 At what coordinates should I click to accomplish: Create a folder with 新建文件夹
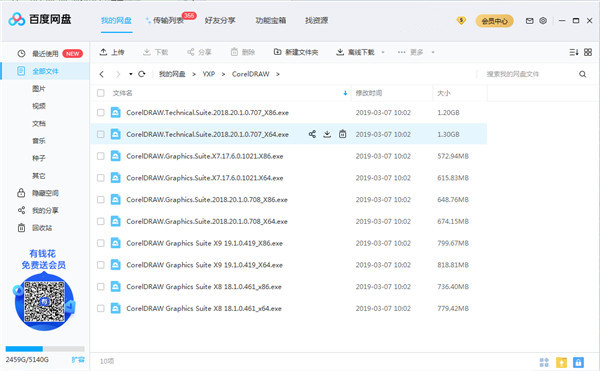click(x=296, y=52)
